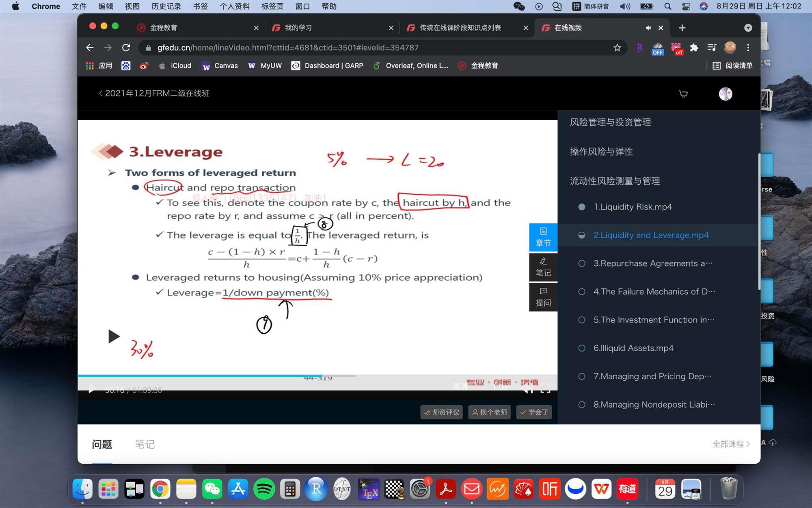Open the 笔记 notes side button
812x508 pixels.
[x=543, y=267]
